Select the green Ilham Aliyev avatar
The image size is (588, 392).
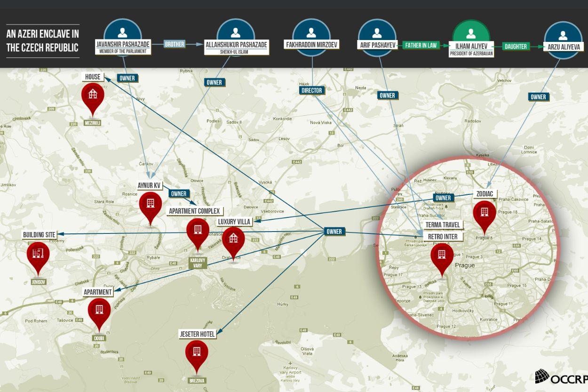(x=471, y=33)
